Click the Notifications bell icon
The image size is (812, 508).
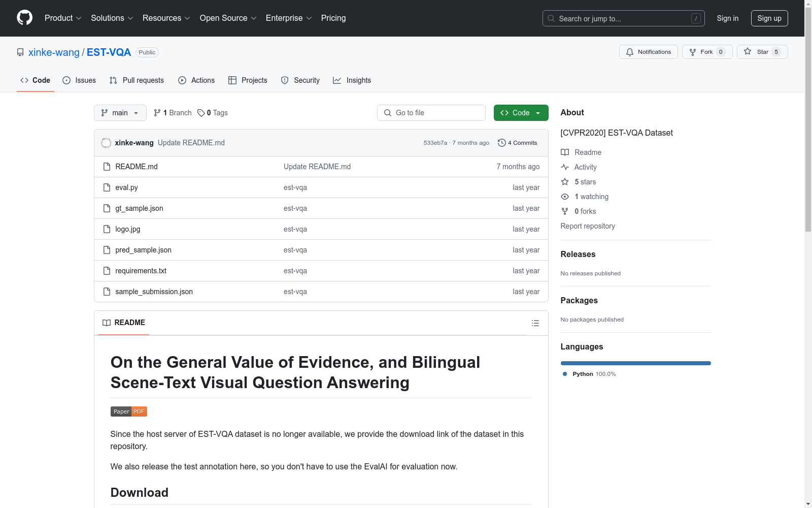(630, 52)
